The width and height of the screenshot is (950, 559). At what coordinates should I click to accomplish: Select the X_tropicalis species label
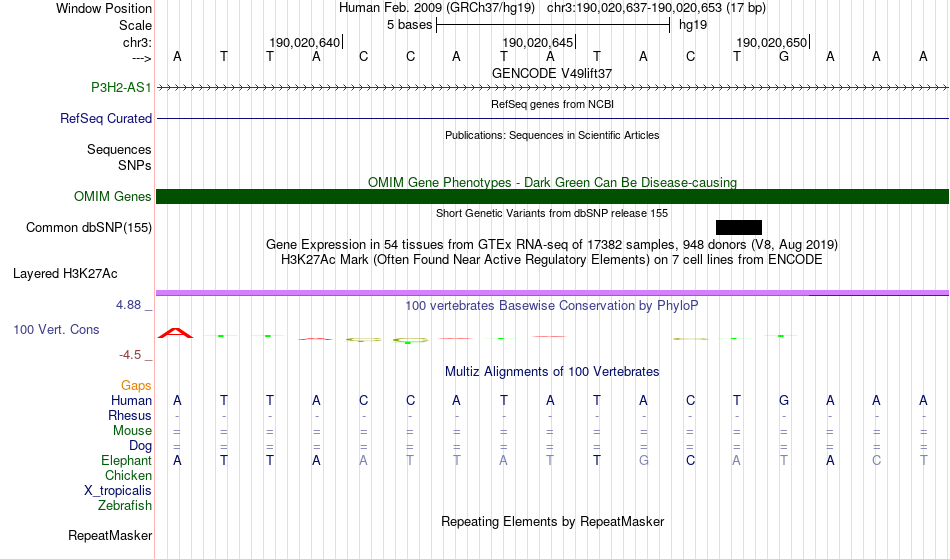(x=118, y=491)
